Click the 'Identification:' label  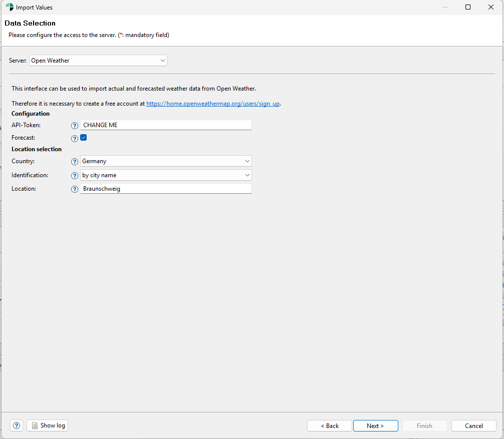[30, 175]
